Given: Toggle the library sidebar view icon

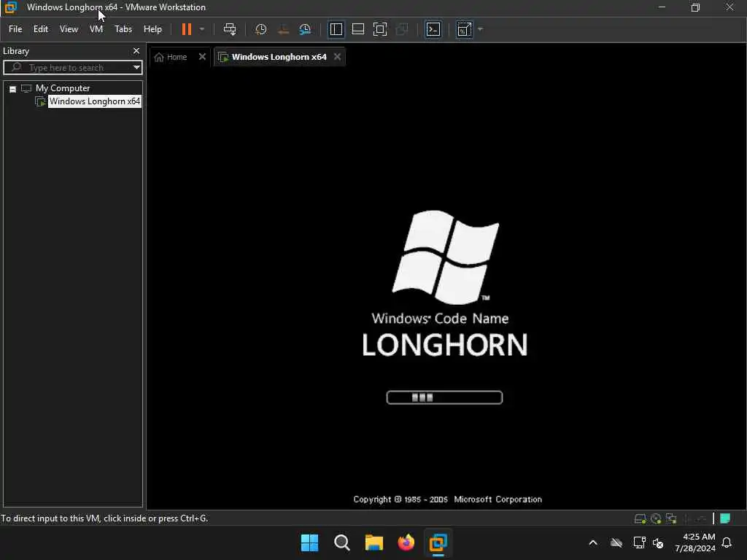Looking at the screenshot, I should [x=336, y=29].
